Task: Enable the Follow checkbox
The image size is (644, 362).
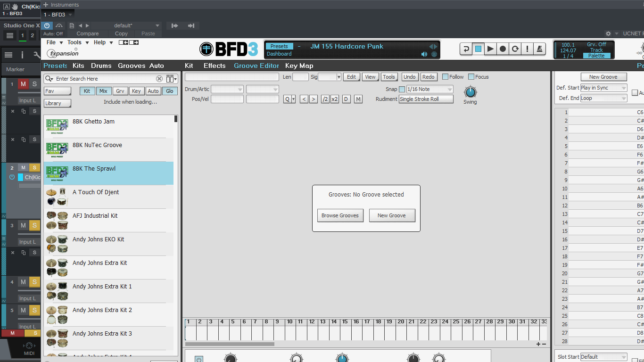Action: pos(445,77)
